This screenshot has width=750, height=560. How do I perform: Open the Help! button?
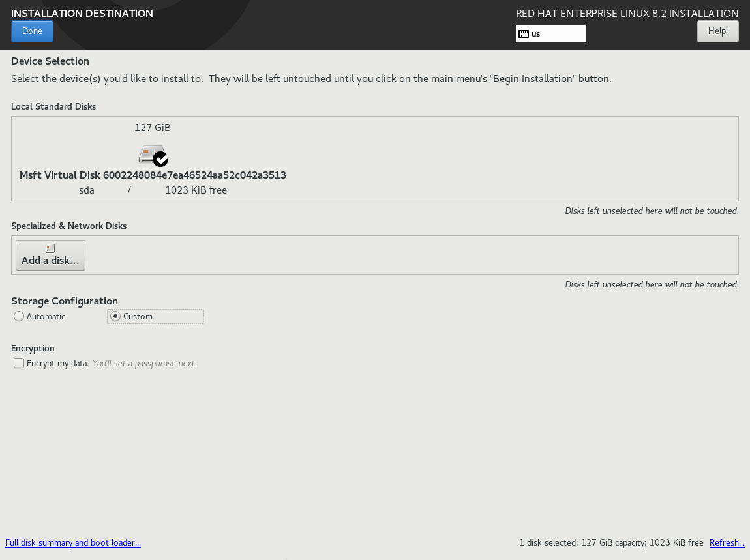pos(717,31)
